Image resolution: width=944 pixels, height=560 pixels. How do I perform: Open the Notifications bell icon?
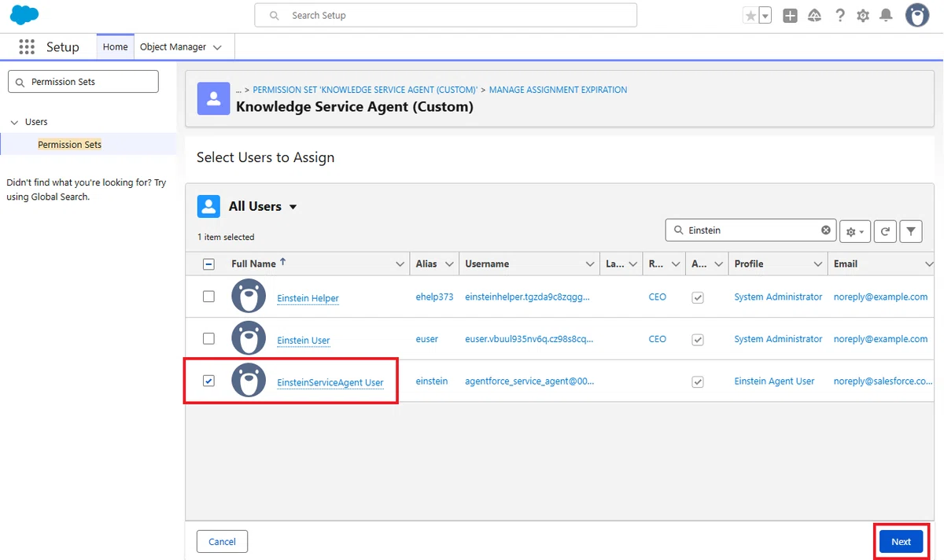click(x=887, y=16)
